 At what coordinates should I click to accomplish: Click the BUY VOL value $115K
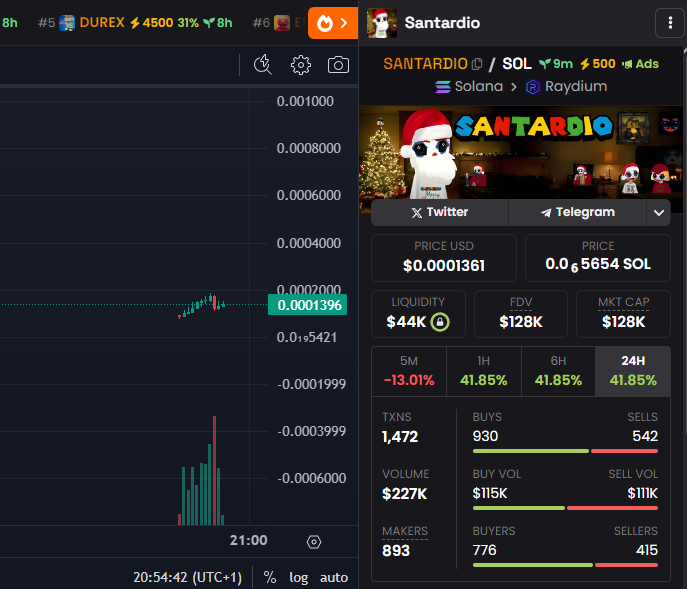[x=490, y=493]
